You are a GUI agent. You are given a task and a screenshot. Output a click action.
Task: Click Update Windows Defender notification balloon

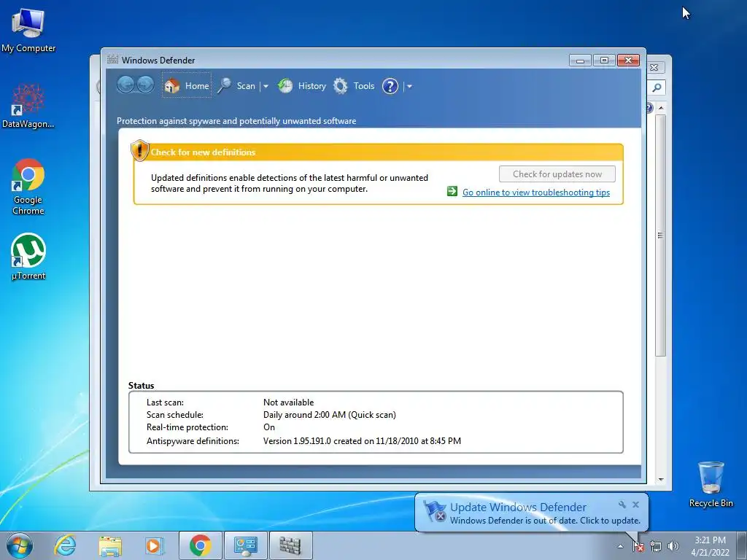[531, 513]
